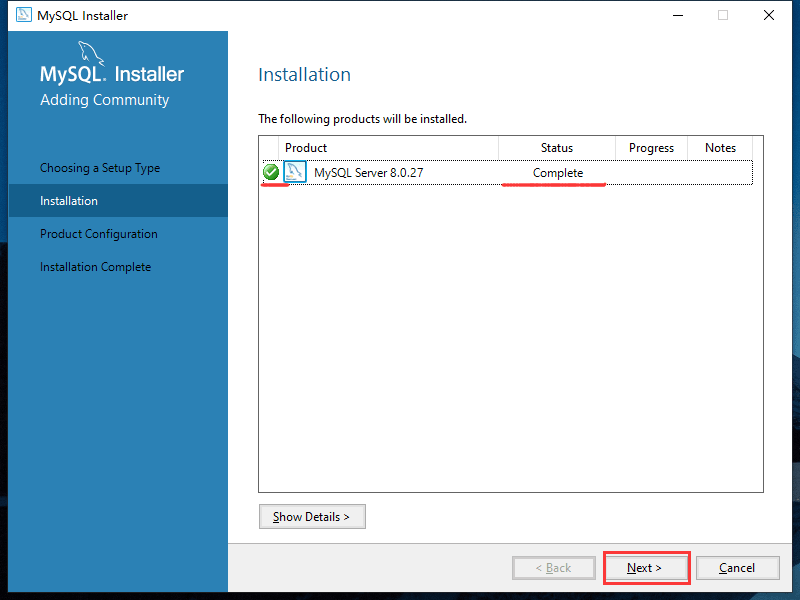Click the Product column header
Image resolution: width=800 pixels, height=600 pixels.
pos(388,148)
